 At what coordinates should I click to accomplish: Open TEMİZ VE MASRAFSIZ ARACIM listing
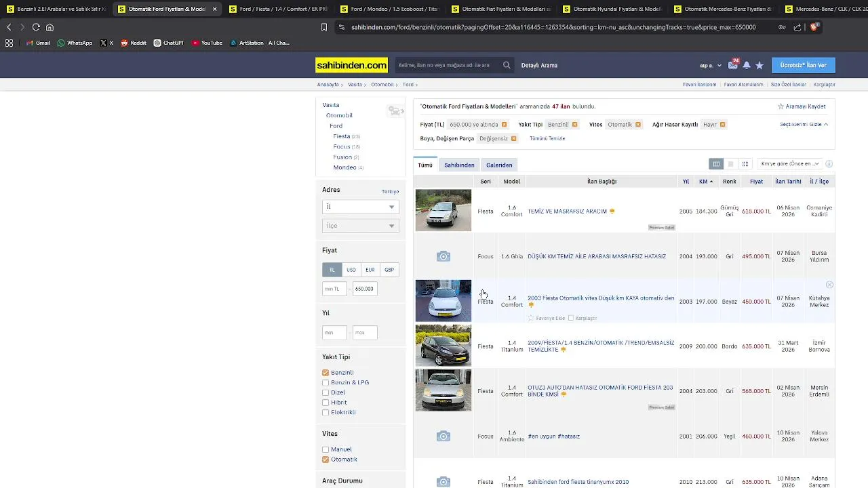point(567,211)
